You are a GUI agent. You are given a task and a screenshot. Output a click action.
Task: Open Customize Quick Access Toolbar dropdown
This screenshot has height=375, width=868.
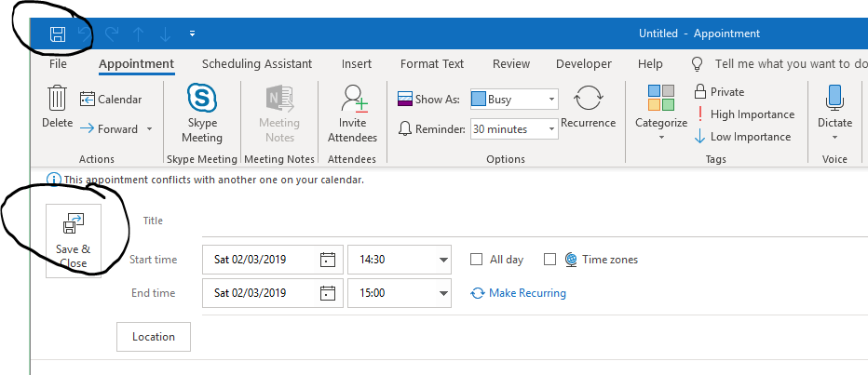click(x=192, y=33)
